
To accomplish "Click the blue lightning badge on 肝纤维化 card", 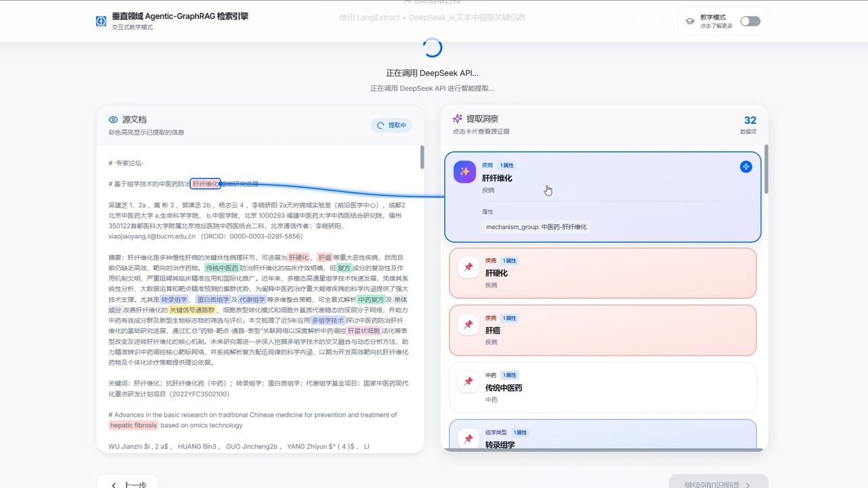I will pos(746,167).
